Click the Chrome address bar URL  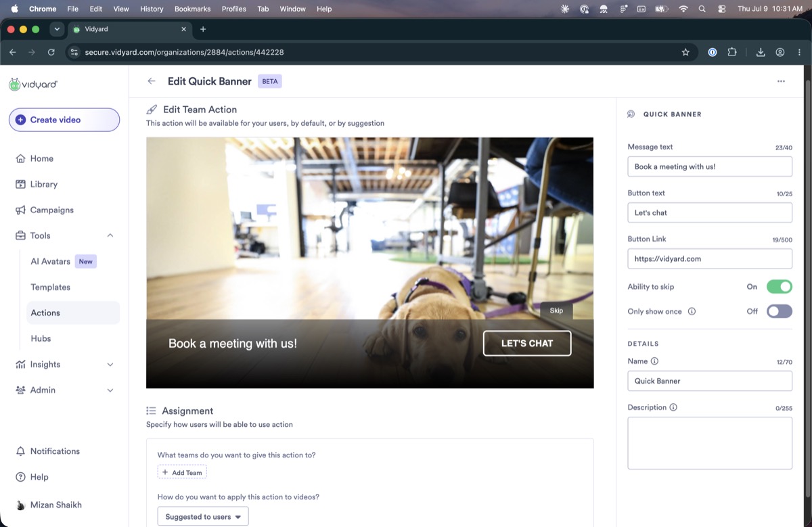click(x=184, y=52)
